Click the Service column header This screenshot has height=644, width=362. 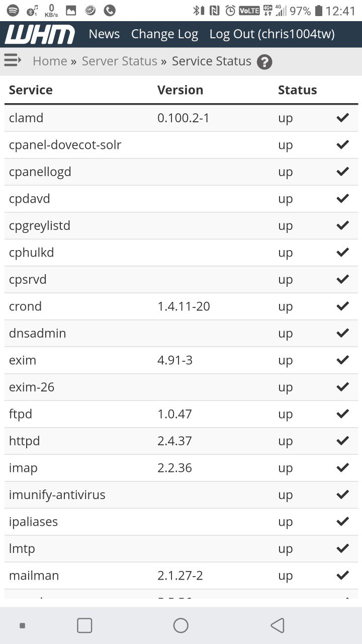tap(31, 90)
